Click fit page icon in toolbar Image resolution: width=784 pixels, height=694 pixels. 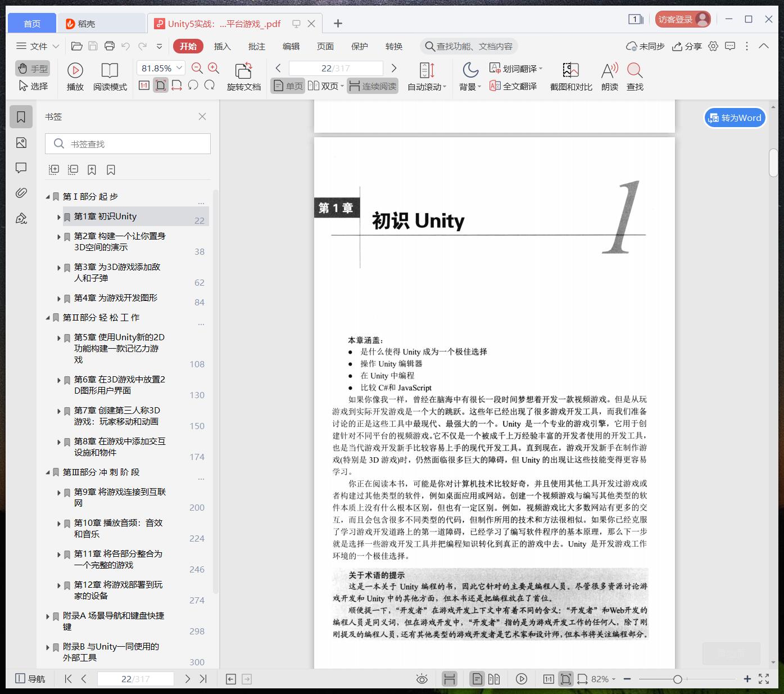(x=161, y=85)
